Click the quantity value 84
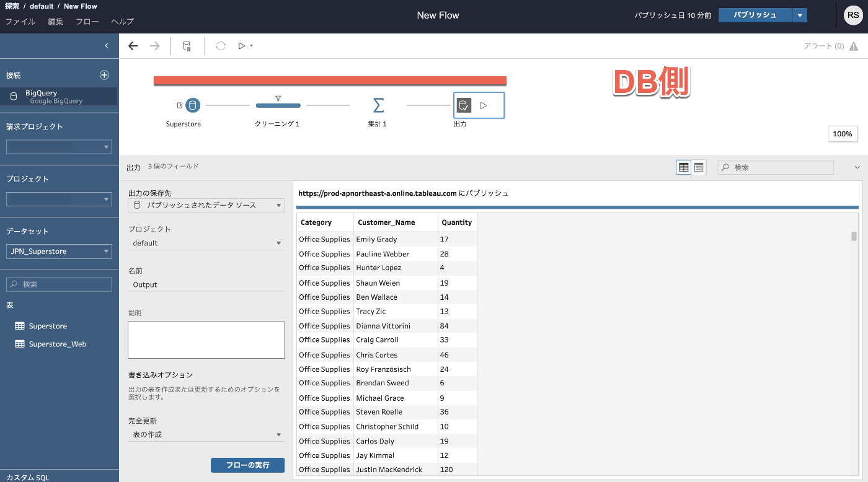This screenshot has width=868, height=482. (x=445, y=326)
